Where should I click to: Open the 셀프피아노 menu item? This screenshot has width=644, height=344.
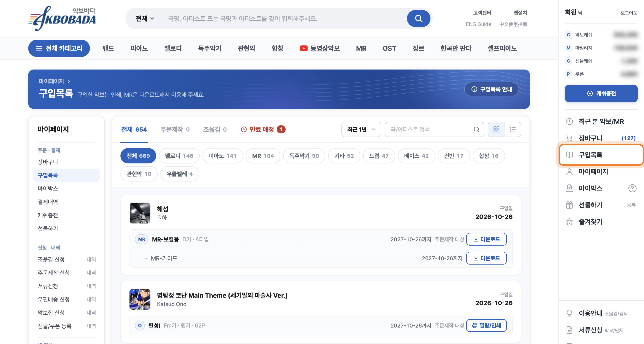tap(502, 48)
